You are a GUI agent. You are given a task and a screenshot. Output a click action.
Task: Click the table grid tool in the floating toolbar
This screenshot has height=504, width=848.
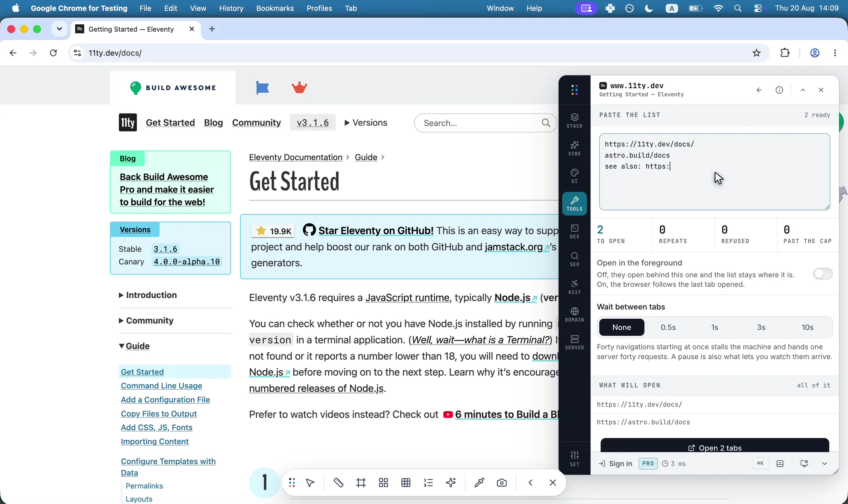[x=406, y=483]
